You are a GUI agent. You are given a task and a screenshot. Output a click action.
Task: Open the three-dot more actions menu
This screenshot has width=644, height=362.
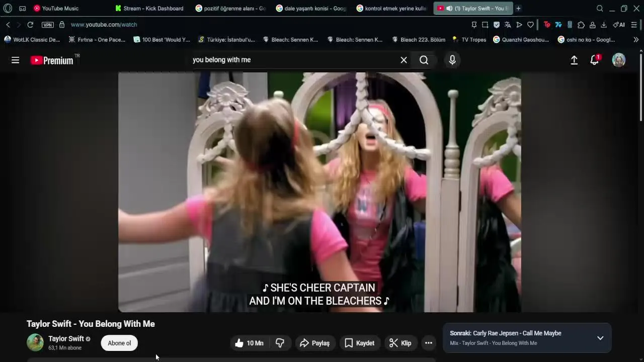[x=429, y=343]
